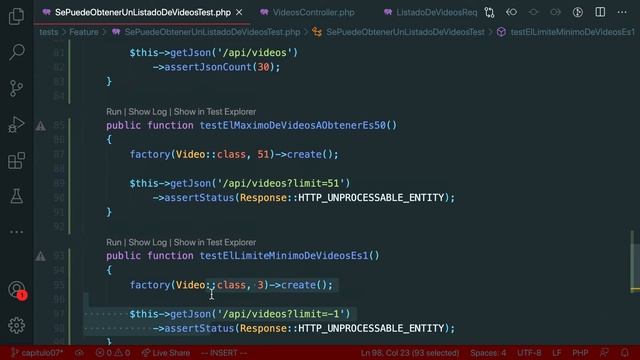
Task: Click the run icon in editor toolbar
Action: point(578,13)
